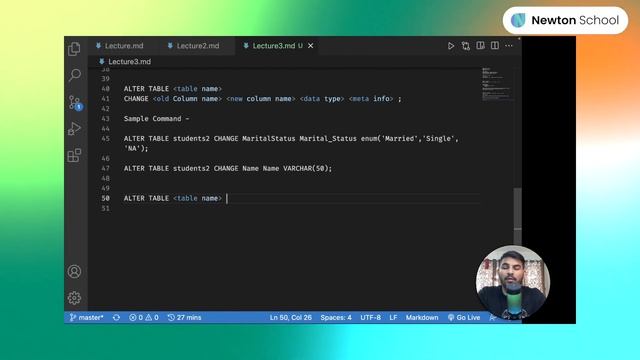Screen dimensions: 640x360
Task: Click the text 'Sample Command -'
Action: (x=156, y=119)
